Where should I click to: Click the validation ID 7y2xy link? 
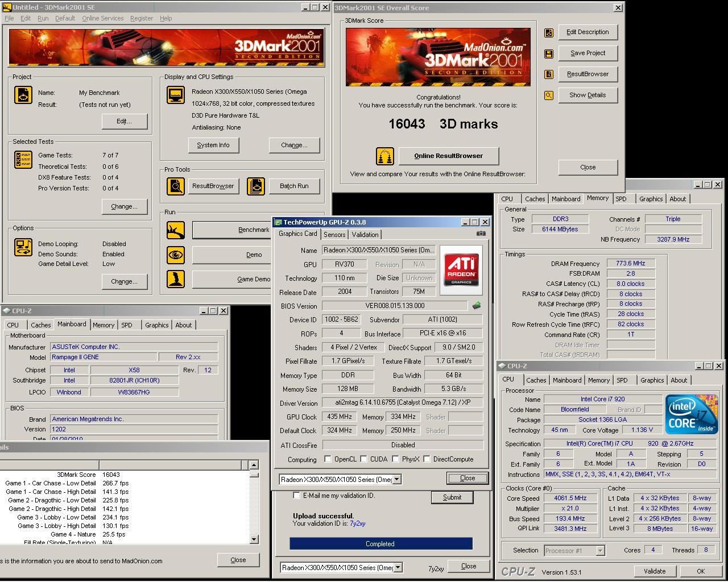coord(357,523)
